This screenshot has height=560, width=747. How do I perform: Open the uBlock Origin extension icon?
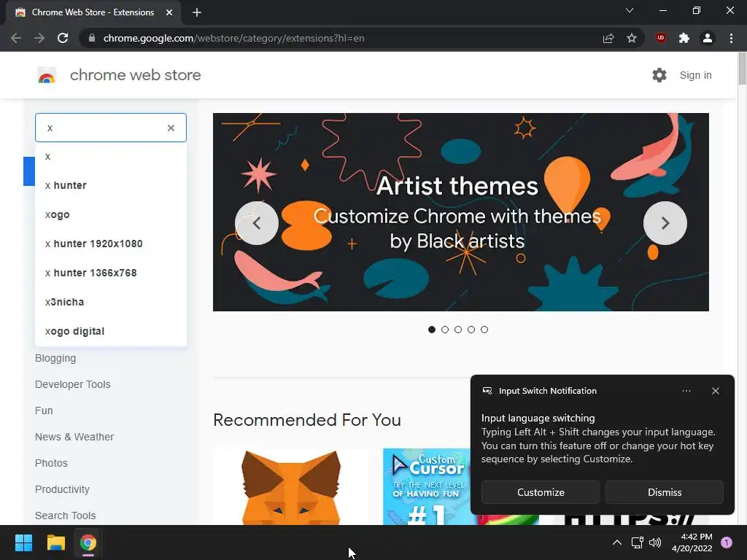(661, 38)
